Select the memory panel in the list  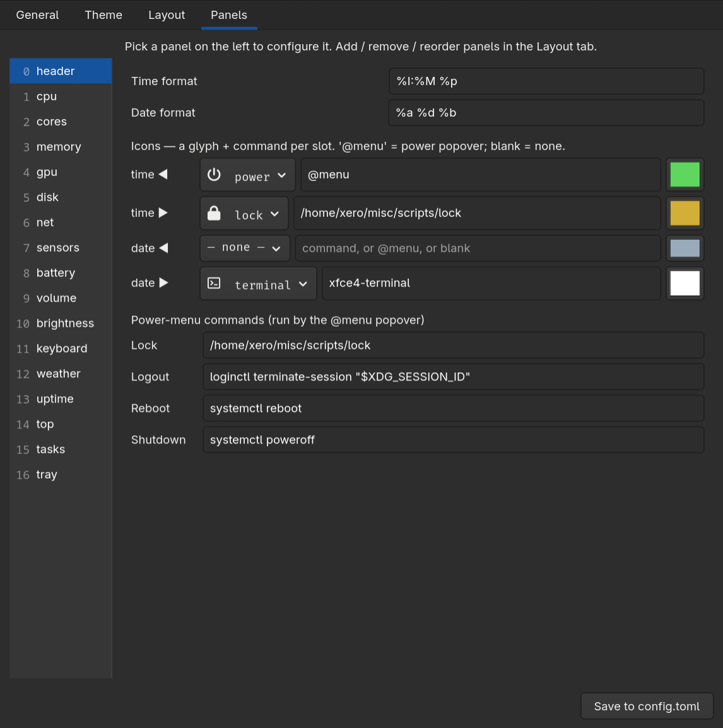[x=61, y=147]
